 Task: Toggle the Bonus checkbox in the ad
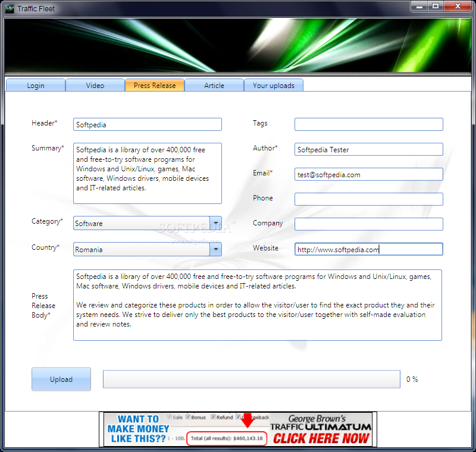(188, 417)
